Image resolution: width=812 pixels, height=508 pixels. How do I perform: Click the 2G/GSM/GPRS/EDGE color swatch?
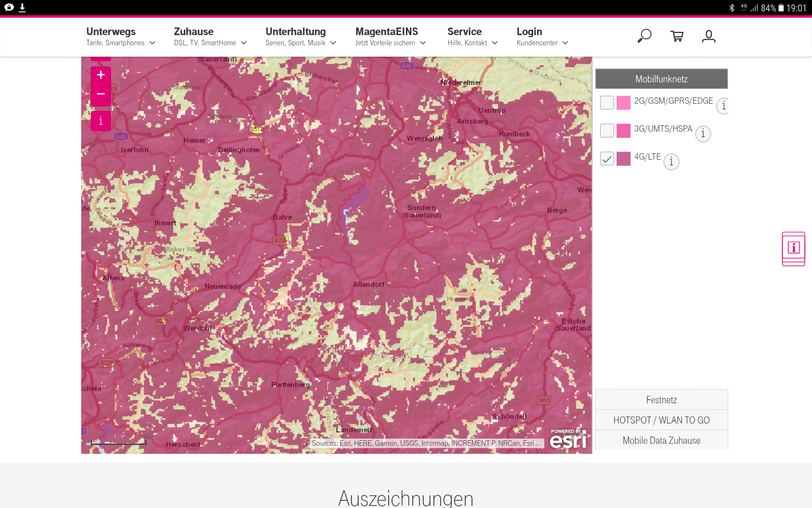pyautogui.click(x=623, y=102)
